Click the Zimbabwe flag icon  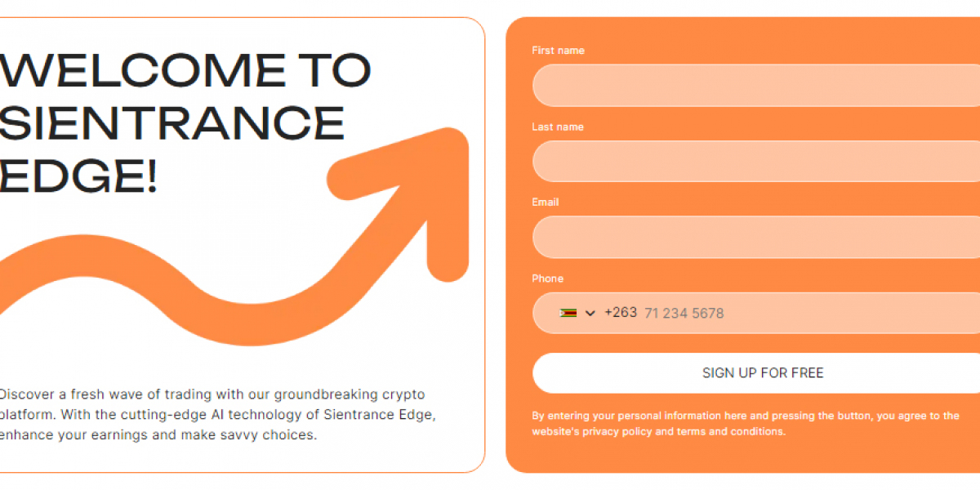click(x=568, y=313)
